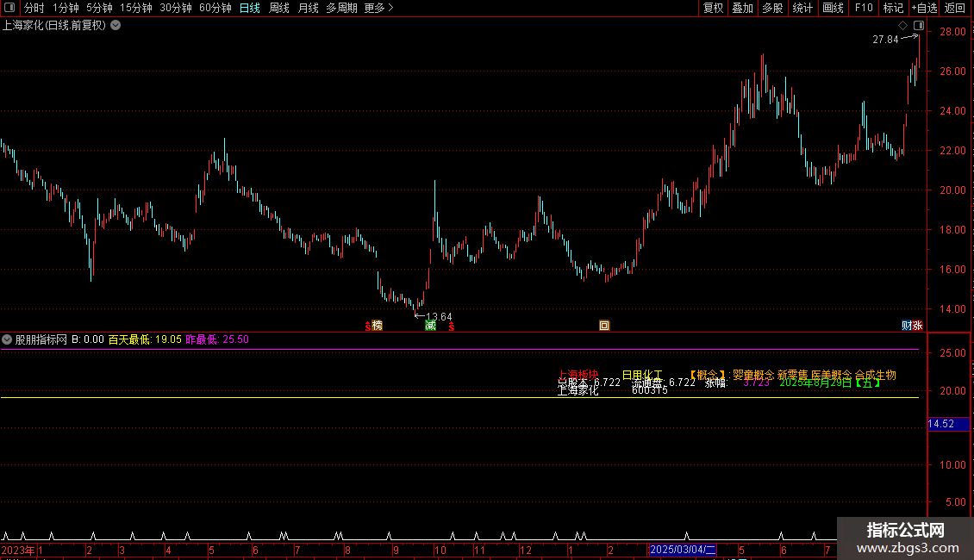The width and height of the screenshot is (974, 560).
Task: Toggle the right side panel icon
Action: (919, 26)
